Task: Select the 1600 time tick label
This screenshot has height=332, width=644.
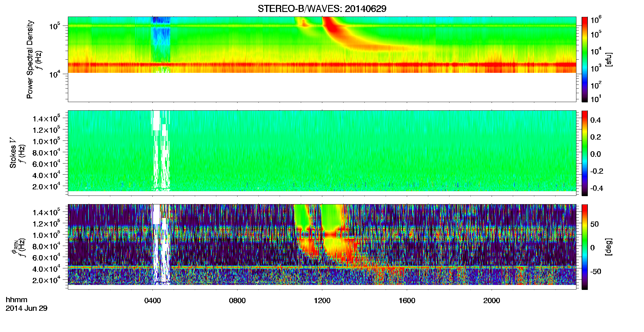Action: tap(407, 300)
